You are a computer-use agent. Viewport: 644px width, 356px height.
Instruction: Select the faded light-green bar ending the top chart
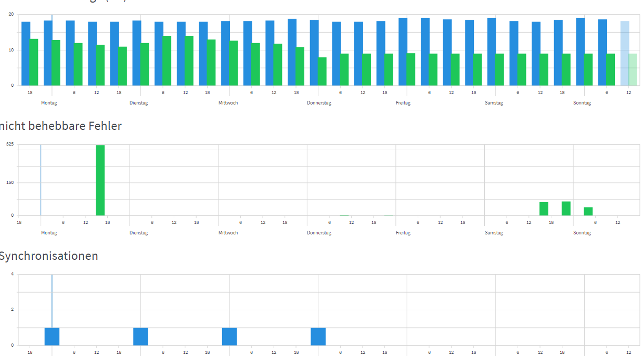point(633,70)
